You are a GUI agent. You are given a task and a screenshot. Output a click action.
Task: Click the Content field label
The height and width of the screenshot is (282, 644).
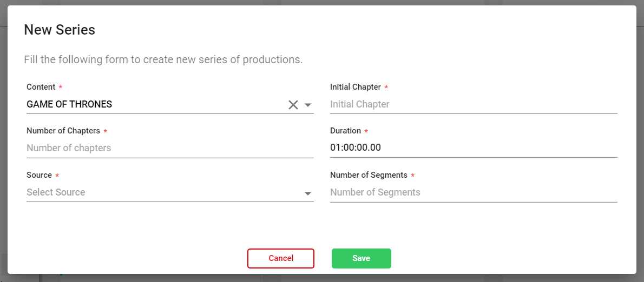[41, 87]
